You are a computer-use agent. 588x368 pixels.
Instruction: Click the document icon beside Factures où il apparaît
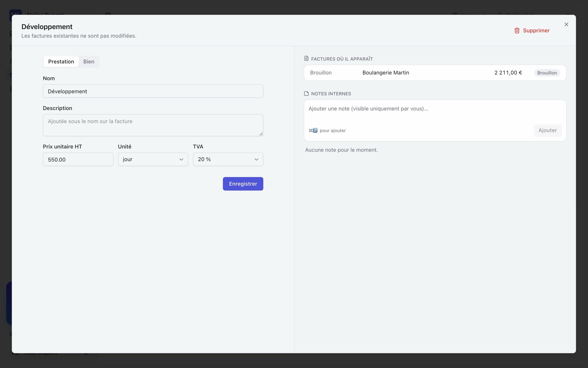(x=306, y=59)
